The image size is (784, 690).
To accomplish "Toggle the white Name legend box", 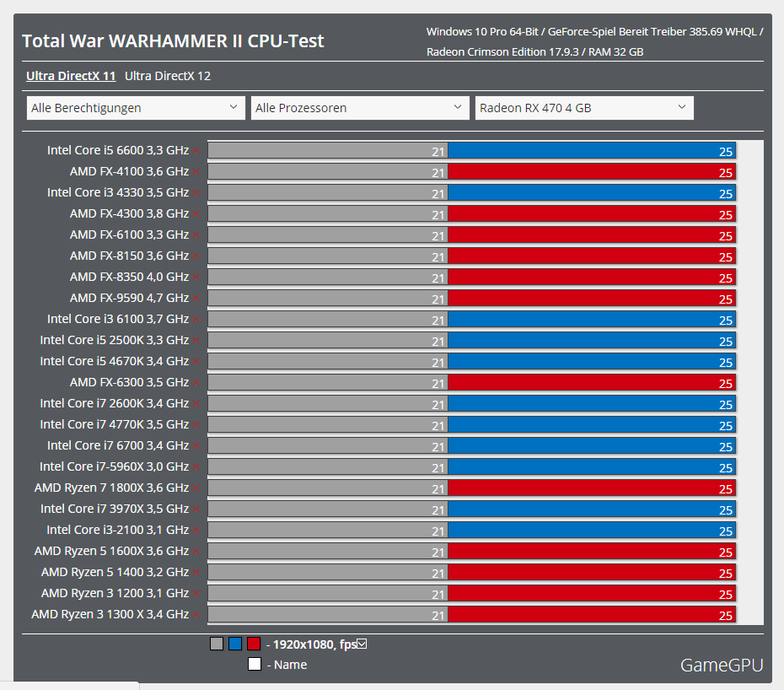I will pos(255,664).
